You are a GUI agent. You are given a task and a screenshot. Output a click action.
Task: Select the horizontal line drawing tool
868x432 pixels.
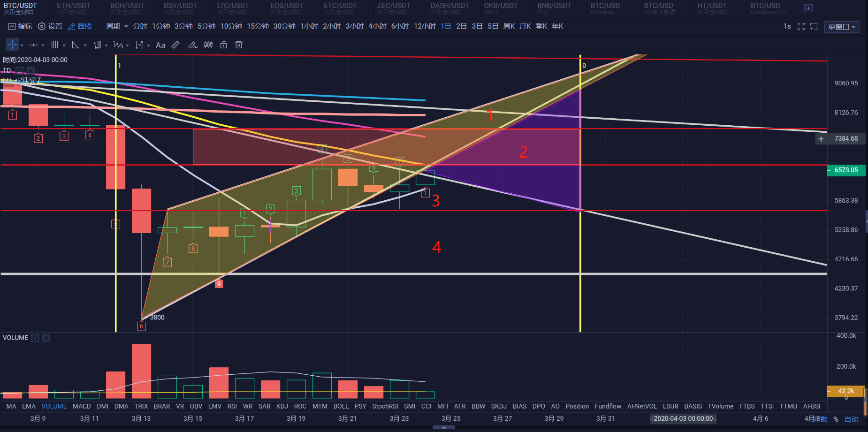point(33,45)
